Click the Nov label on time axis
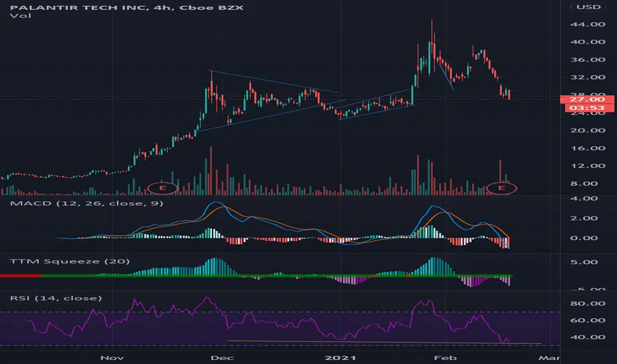The height and width of the screenshot is (364, 617). tap(112, 357)
